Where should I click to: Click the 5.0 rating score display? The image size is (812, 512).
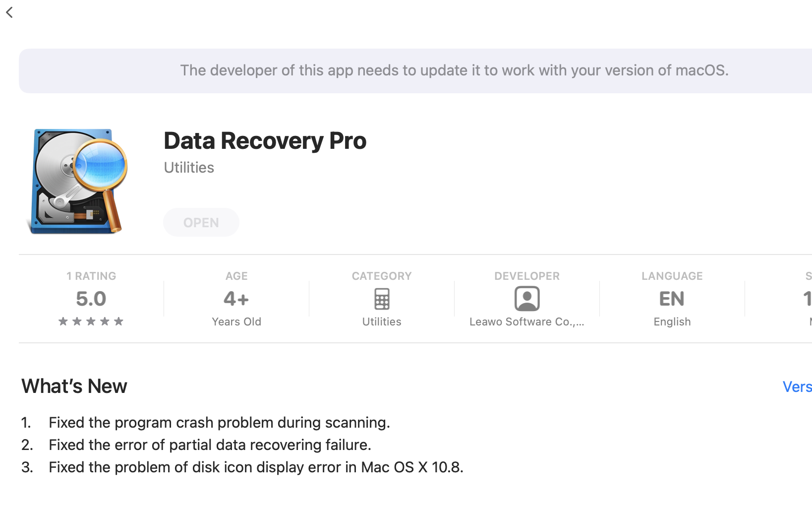91,298
